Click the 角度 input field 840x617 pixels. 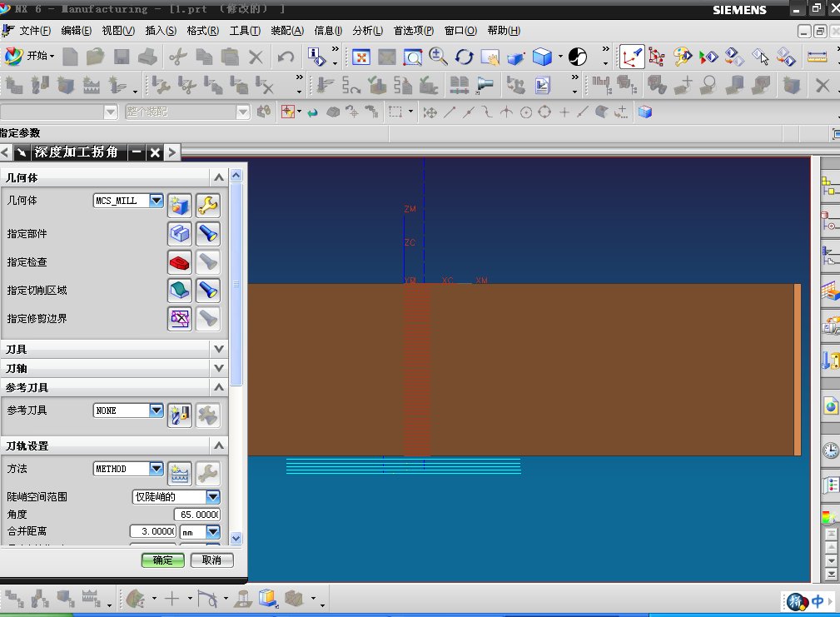tap(197, 515)
